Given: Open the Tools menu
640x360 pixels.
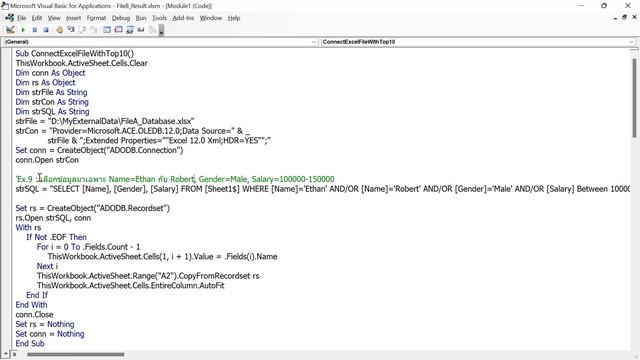Looking at the screenshot, I should tap(159, 18).
